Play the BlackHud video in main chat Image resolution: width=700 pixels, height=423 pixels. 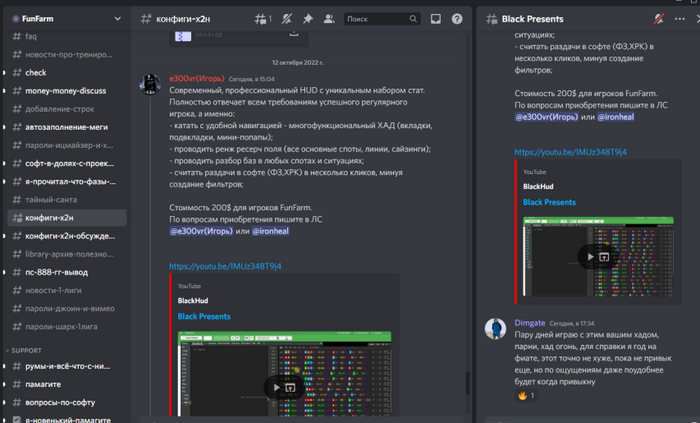(x=277, y=387)
